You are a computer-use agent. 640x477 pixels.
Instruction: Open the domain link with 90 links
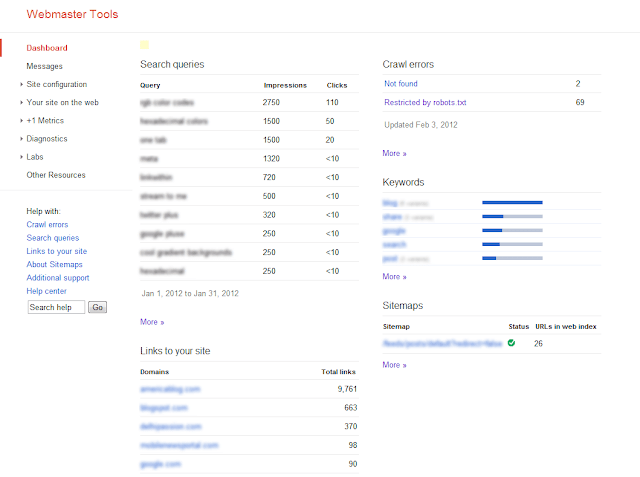point(160,464)
